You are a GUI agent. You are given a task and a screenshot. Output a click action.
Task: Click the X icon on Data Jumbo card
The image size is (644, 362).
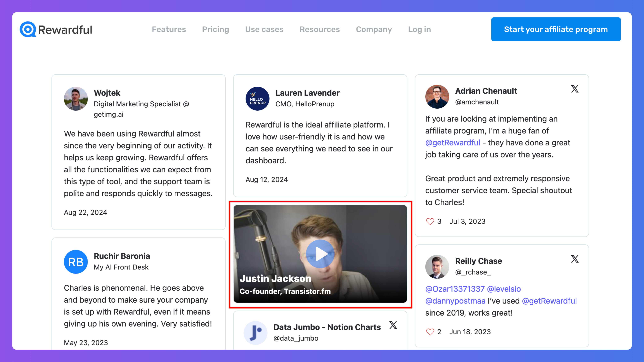pos(393,325)
